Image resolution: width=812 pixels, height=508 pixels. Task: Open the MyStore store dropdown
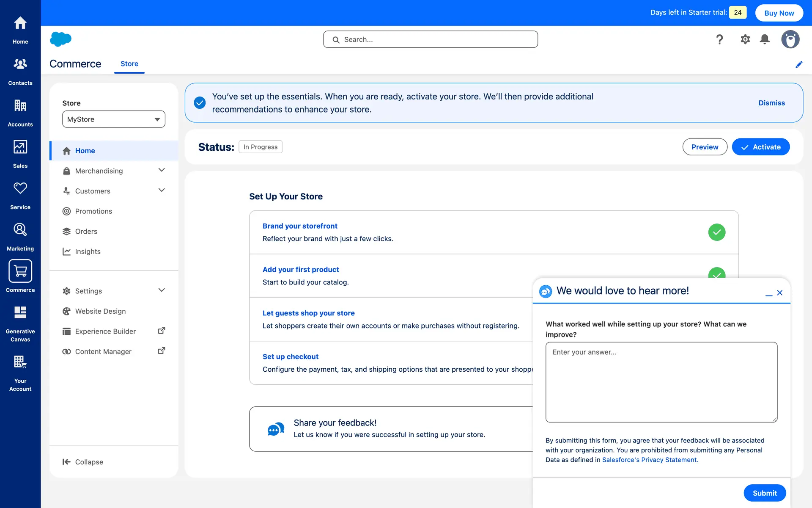coord(114,119)
